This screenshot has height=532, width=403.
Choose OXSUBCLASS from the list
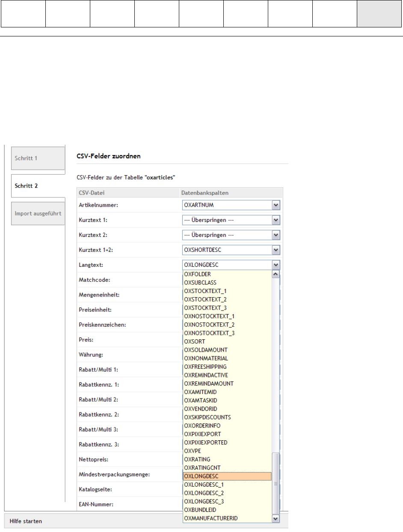pyautogui.click(x=227, y=283)
